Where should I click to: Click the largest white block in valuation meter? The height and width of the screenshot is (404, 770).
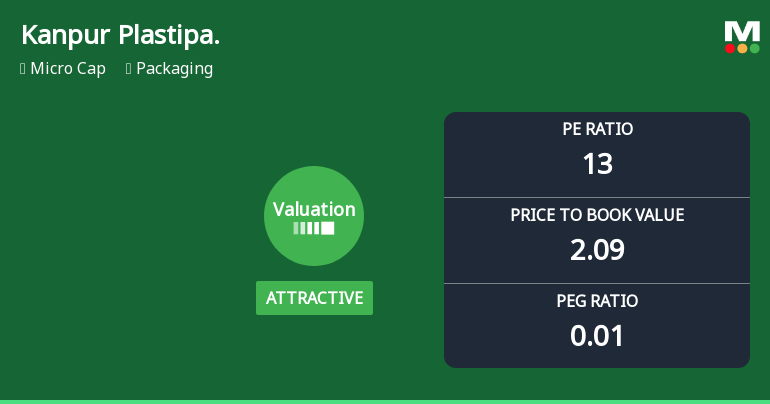(327, 228)
